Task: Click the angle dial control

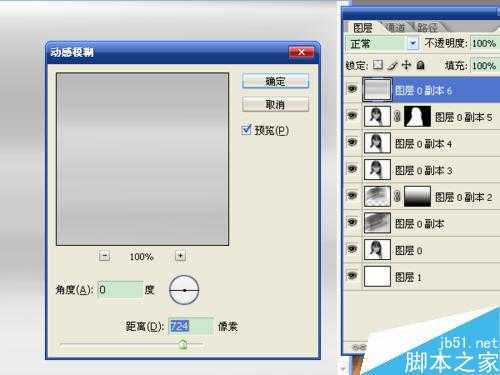Action: pyautogui.click(x=184, y=290)
